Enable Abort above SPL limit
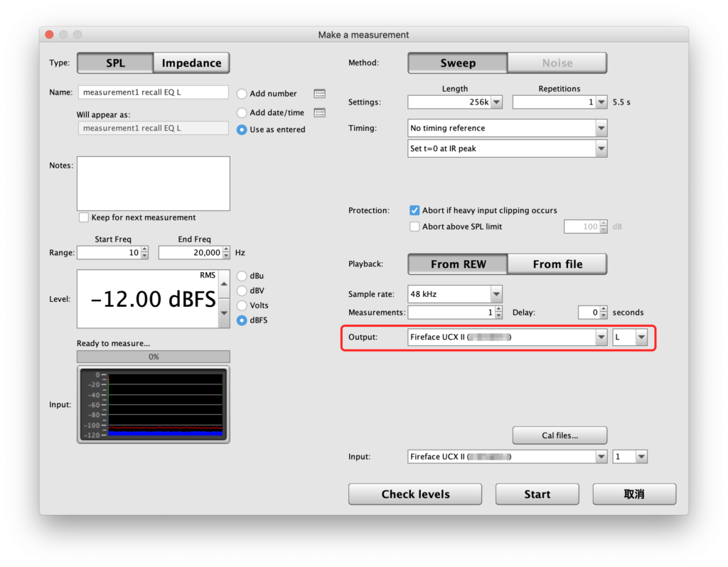Image resolution: width=728 pixels, height=567 pixels. click(x=415, y=227)
